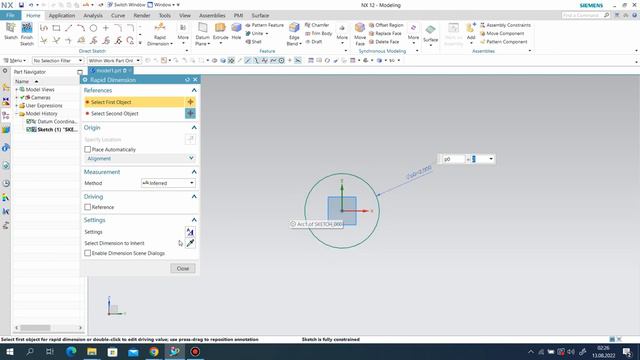Click Pattern Component command
640x360 pixels.
click(x=503, y=42)
